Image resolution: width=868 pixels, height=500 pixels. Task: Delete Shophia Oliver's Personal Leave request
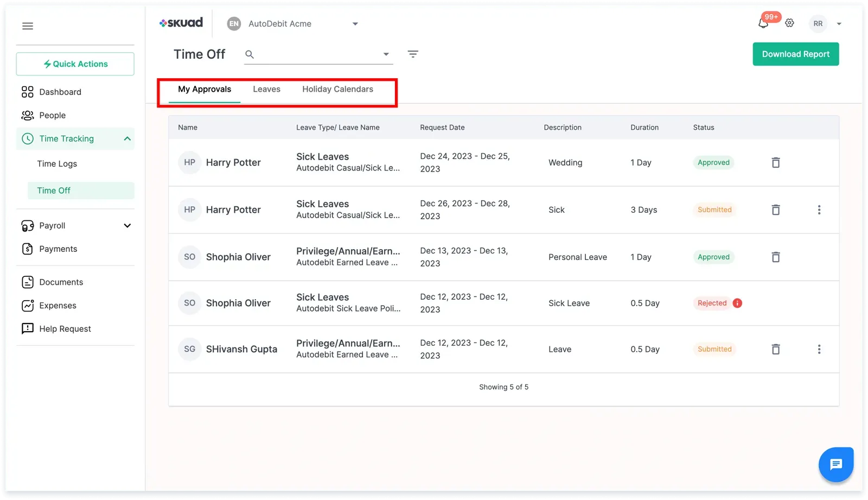[776, 257]
